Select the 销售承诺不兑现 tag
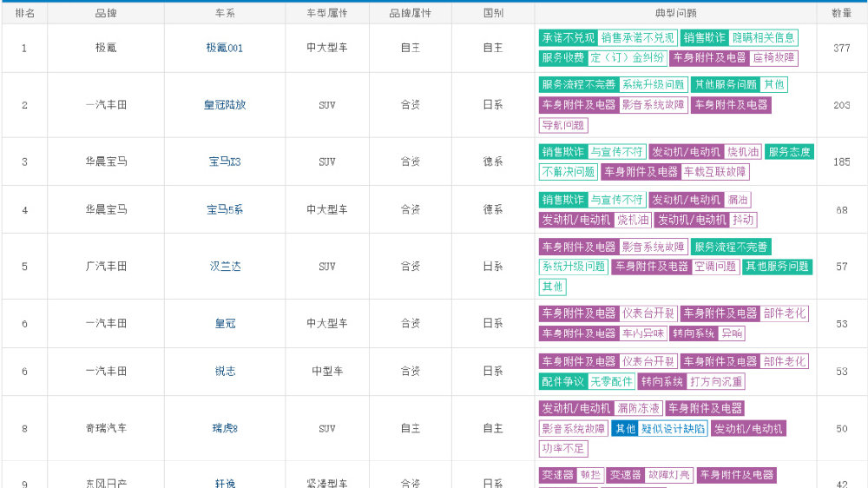The height and width of the screenshot is (488, 868). tap(637, 37)
